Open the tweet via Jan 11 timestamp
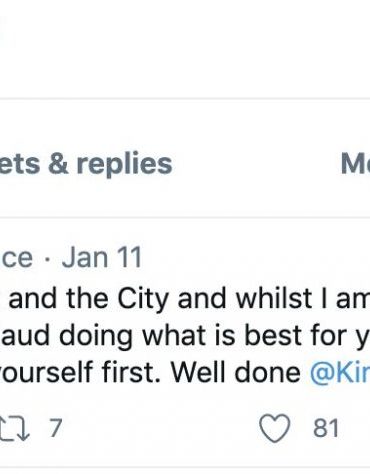Image resolution: width=370 pixels, height=474 pixels. [102, 258]
